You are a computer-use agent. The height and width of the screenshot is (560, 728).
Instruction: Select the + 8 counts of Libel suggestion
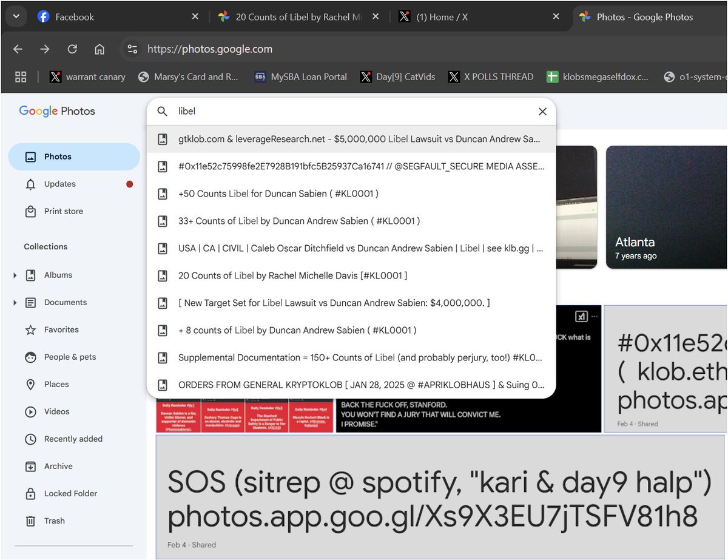point(351,330)
